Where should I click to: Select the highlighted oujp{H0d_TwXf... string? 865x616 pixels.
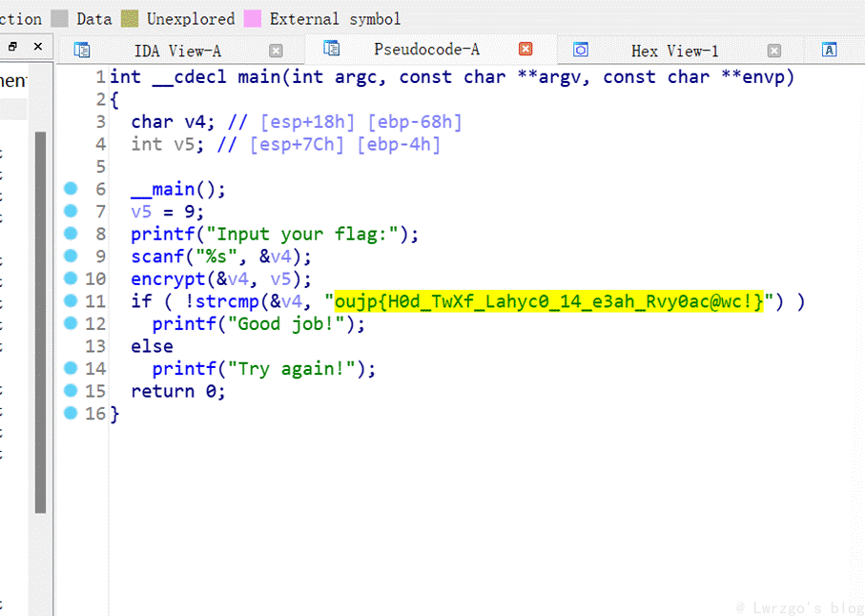pos(549,301)
